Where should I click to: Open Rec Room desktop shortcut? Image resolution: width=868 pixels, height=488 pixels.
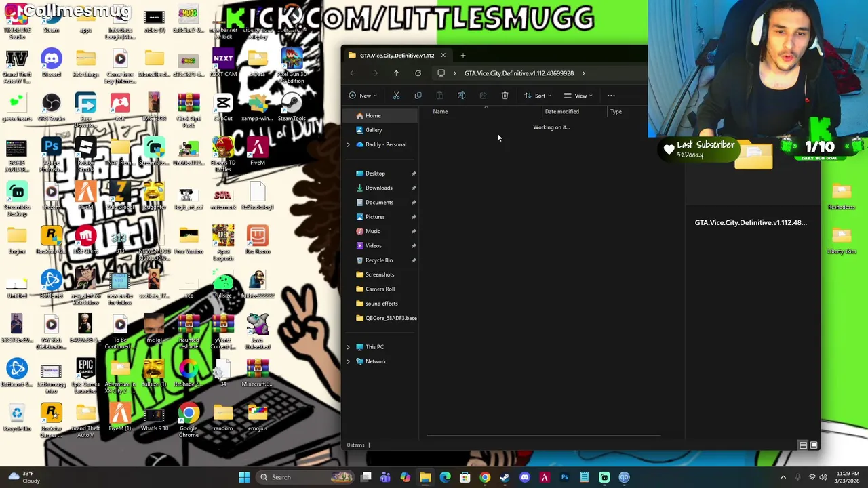tap(258, 240)
